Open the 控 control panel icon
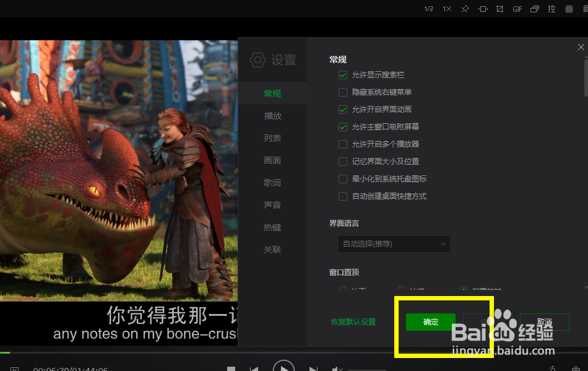The width and height of the screenshot is (588, 371). click(551, 9)
